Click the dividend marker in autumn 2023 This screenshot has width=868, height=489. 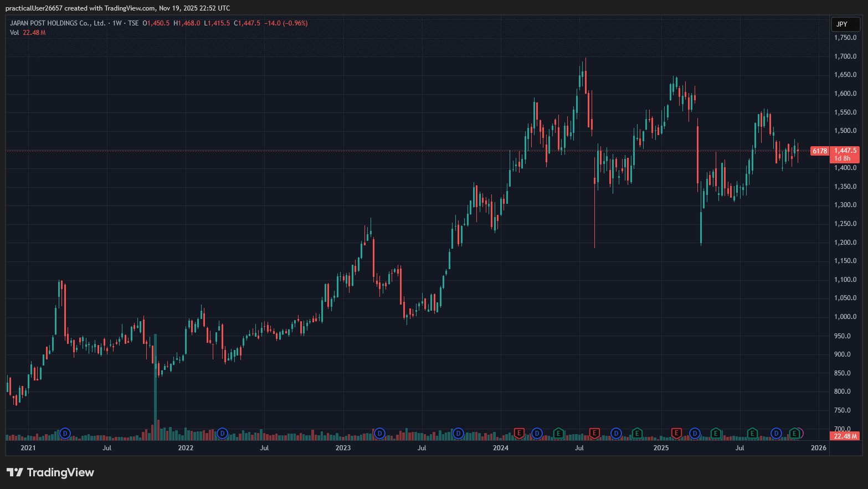pos(458,433)
